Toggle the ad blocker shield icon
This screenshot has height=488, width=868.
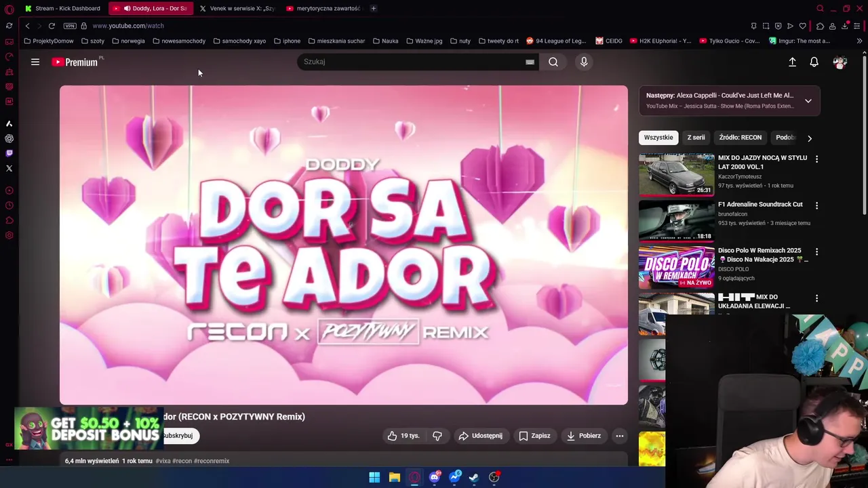tap(778, 26)
